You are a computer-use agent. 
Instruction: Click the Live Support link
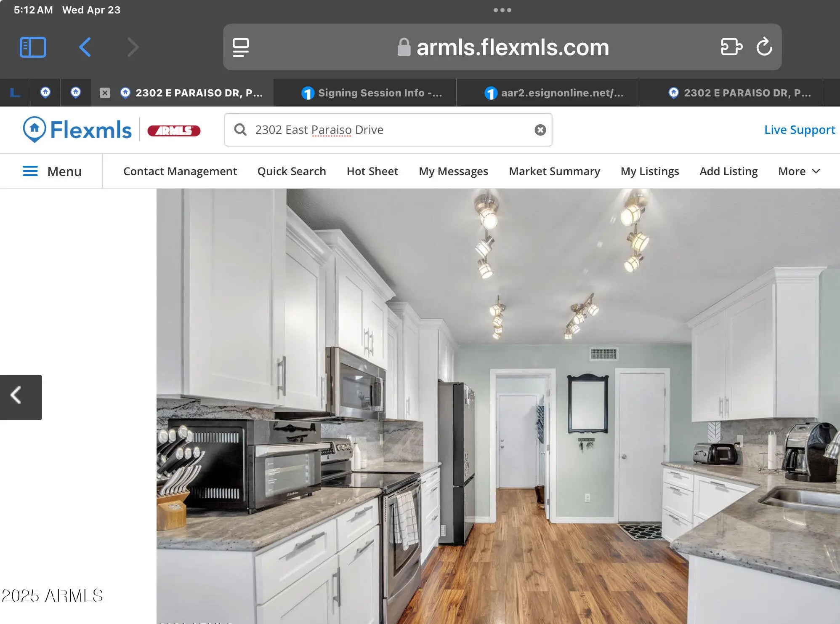point(799,130)
